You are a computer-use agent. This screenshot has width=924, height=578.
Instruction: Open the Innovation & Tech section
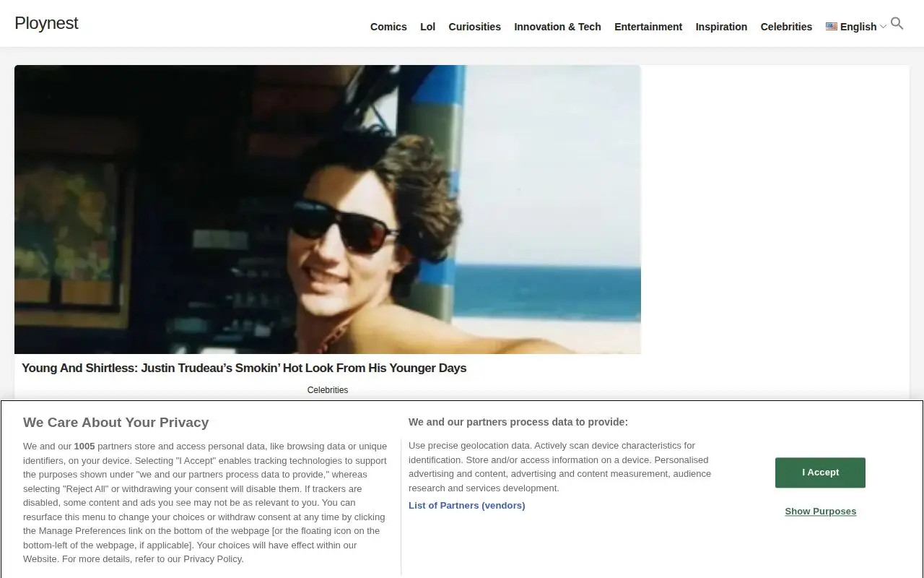[x=557, y=27]
